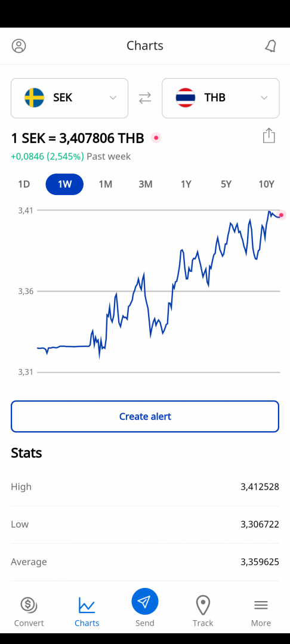Switch to the Charts bottom tab
This screenshot has width=290, height=644.
coord(87,612)
